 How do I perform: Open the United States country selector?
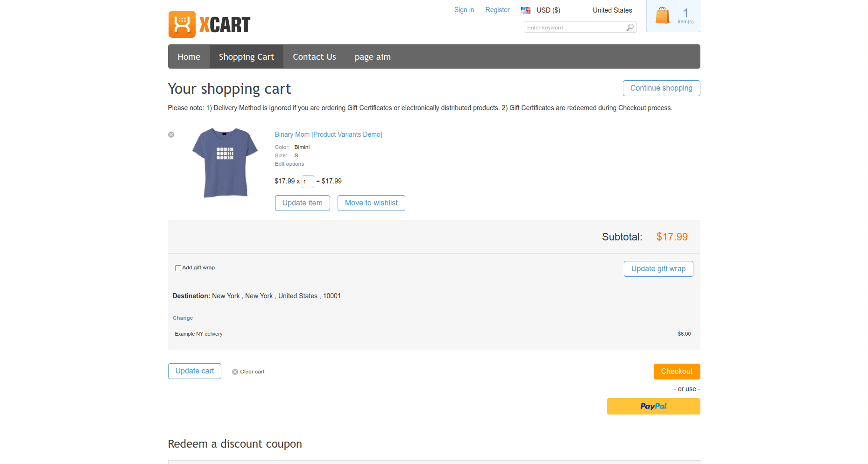(612, 10)
